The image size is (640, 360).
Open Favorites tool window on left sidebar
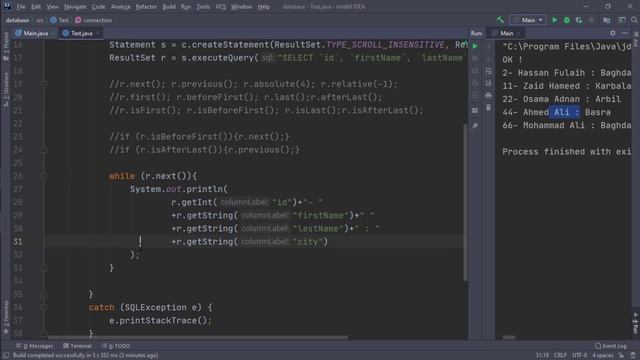[x=6, y=316]
